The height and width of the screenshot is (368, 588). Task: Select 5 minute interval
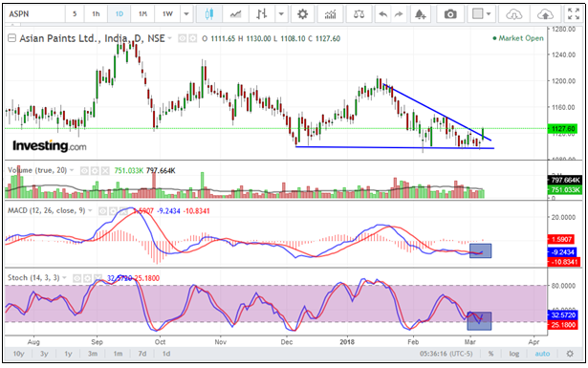coord(75,14)
